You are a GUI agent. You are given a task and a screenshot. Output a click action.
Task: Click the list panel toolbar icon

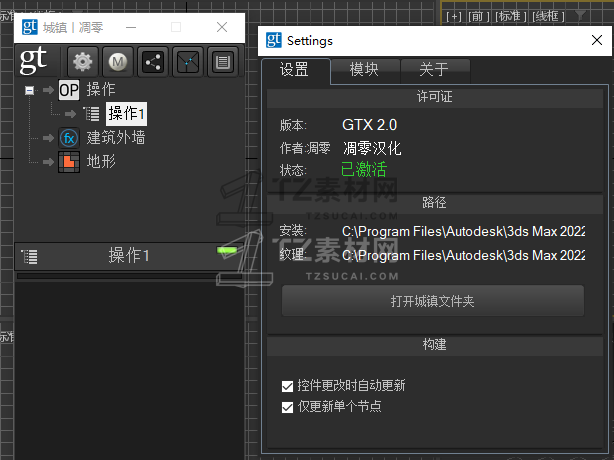[x=223, y=61]
